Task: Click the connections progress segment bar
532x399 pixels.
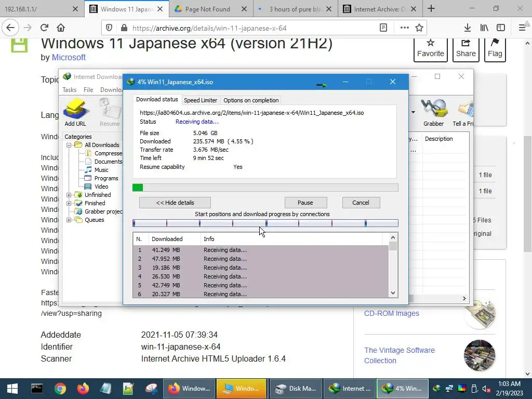Action: coord(265,223)
